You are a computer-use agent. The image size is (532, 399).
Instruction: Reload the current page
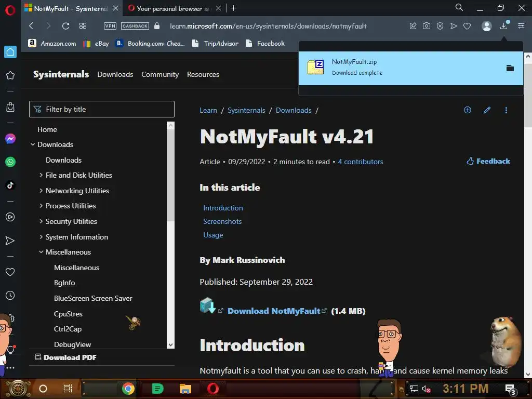point(65,26)
